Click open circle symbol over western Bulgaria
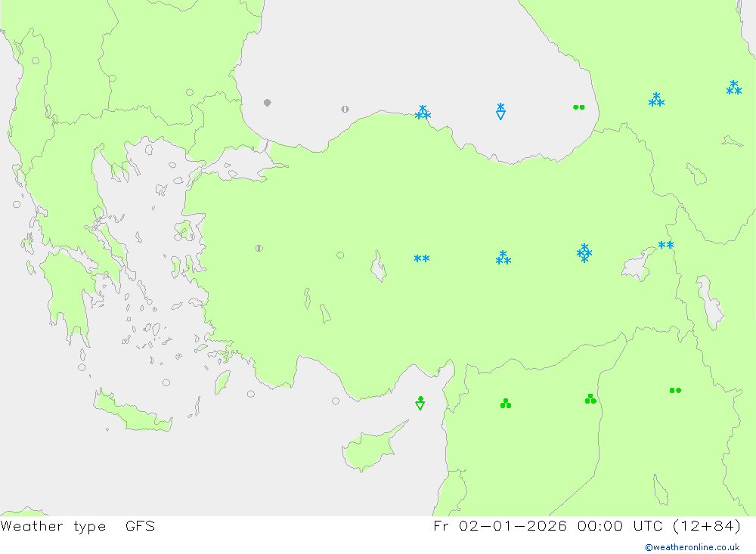Image resolution: width=756 pixels, height=554 pixels. [113, 78]
